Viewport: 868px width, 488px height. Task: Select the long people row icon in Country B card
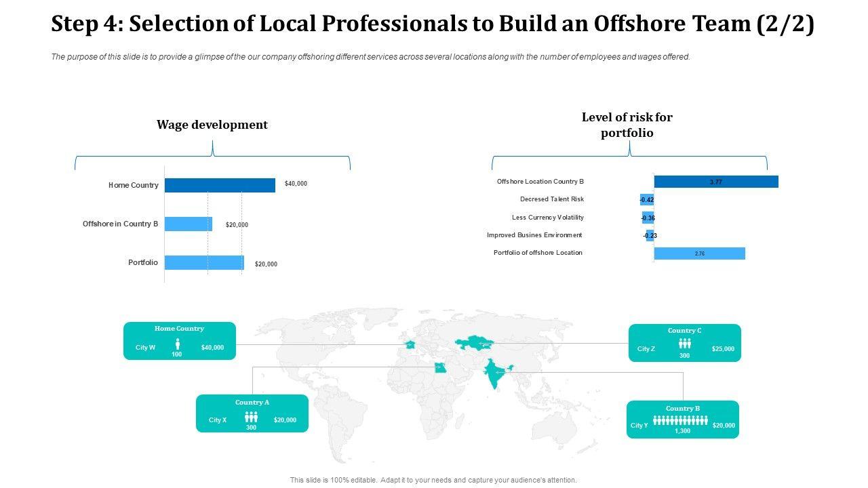click(680, 421)
